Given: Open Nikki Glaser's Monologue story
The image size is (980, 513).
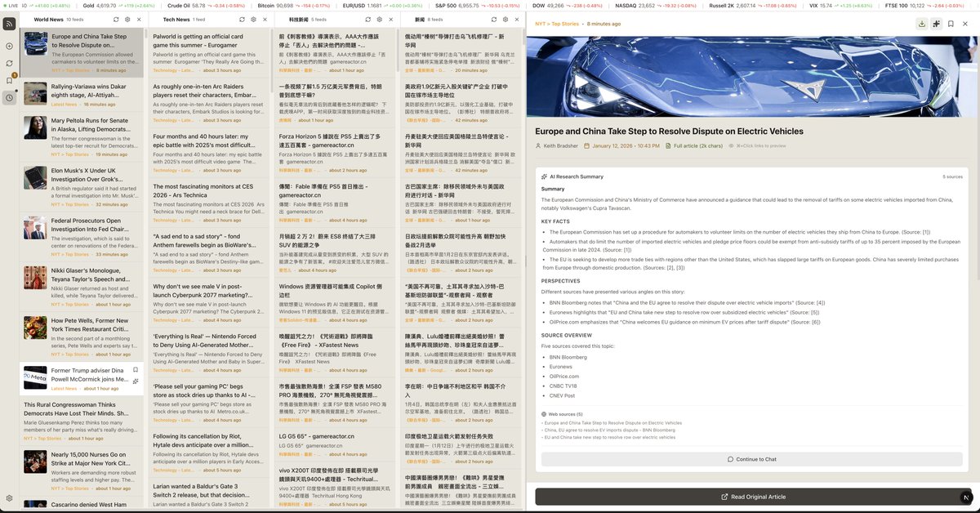Looking at the screenshot, I should (x=82, y=286).
